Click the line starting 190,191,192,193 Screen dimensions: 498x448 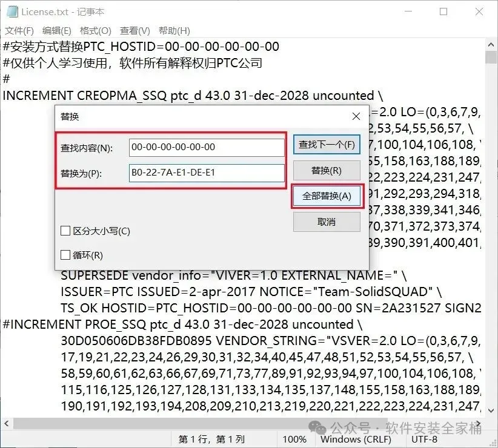pyautogui.click(x=271, y=406)
